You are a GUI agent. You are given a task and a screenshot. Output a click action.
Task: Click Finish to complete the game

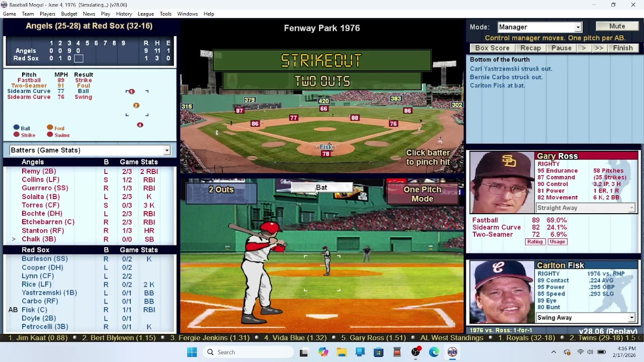(x=622, y=48)
